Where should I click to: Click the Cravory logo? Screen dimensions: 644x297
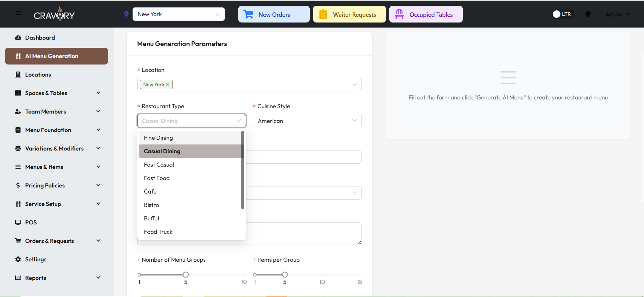click(x=54, y=14)
